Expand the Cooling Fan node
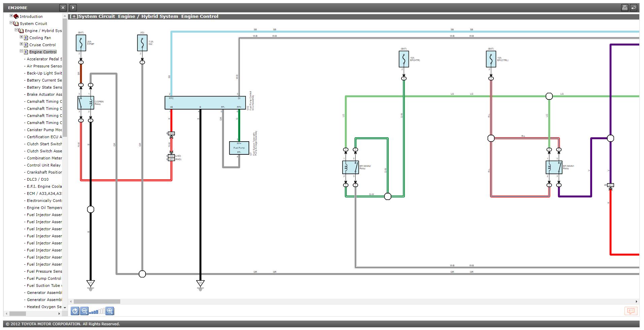The height and width of the screenshot is (330, 644). (x=21, y=37)
